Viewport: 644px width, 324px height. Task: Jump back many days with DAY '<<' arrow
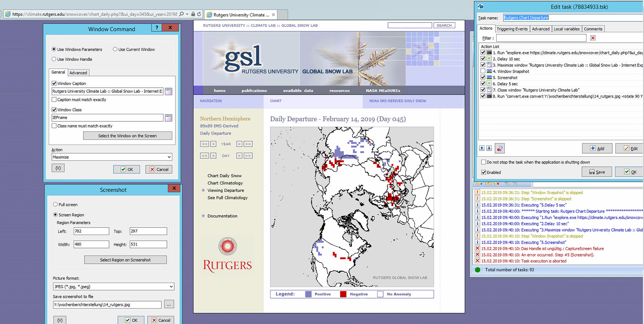pos(204,156)
